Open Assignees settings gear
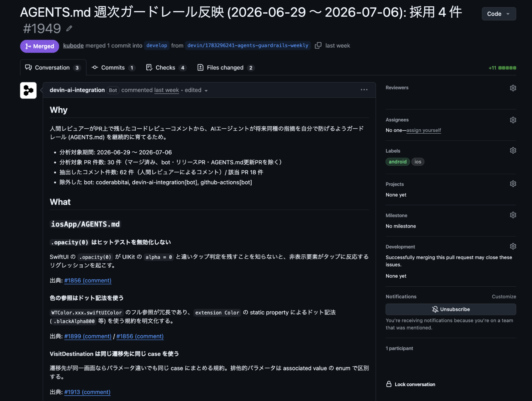 pyautogui.click(x=513, y=120)
